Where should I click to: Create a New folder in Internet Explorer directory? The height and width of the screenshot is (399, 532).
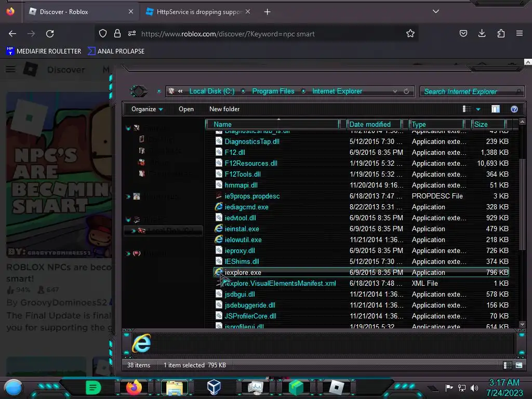point(224,109)
